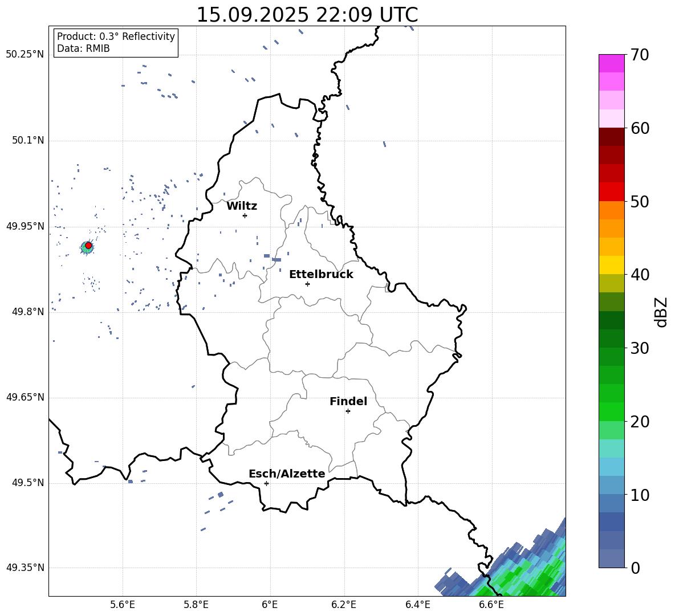Click the 20 tick on colorbar
The height and width of the screenshot is (616, 675).
click(640, 421)
